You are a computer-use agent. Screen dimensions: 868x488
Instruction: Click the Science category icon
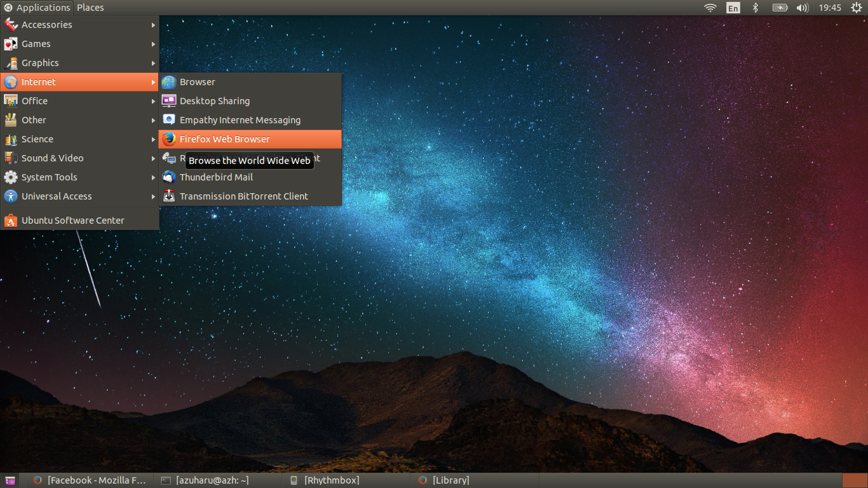(x=11, y=139)
